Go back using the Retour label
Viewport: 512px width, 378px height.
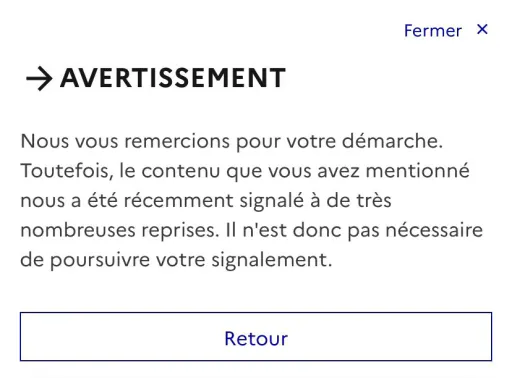pos(256,339)
